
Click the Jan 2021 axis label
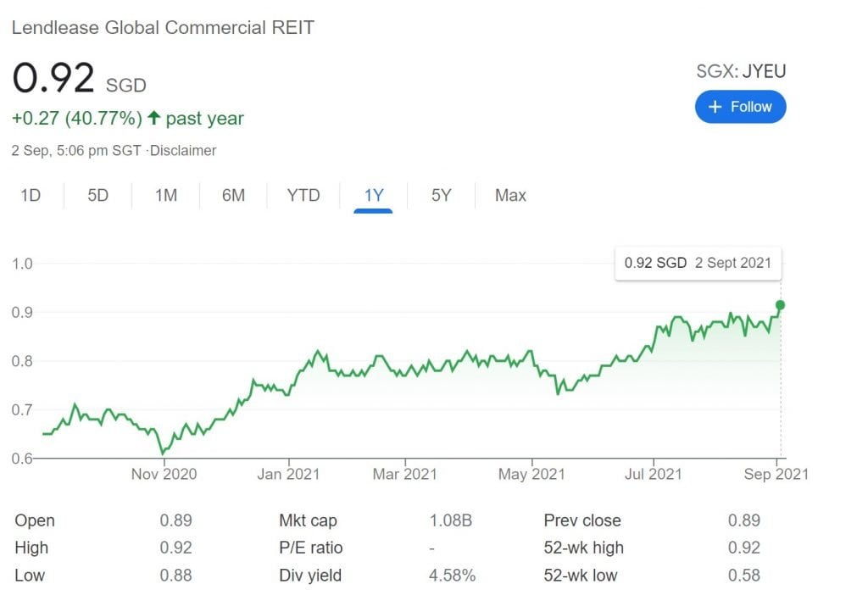tap(288, 474)
